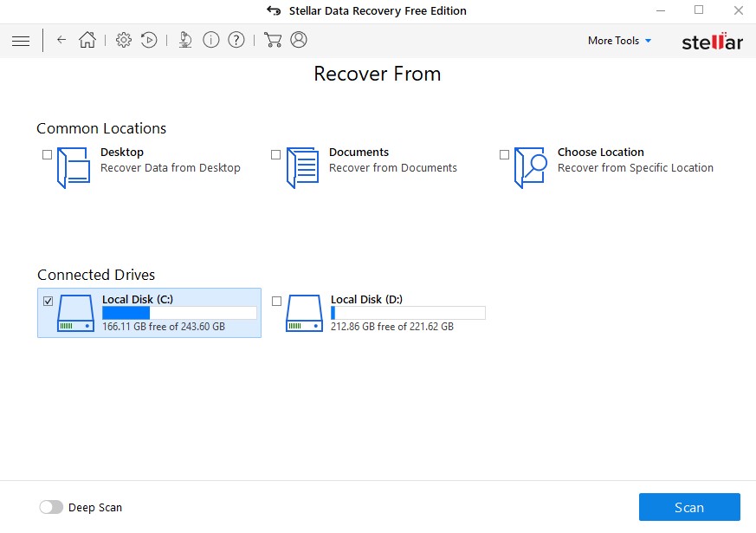756x533 pixels.
Task: Close the Stellar Data Recovery window
Action: tap(738, 10)
